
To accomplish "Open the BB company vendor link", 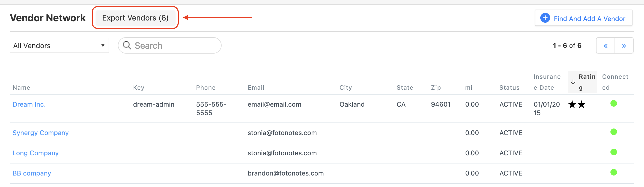I will tap(32, 173).
